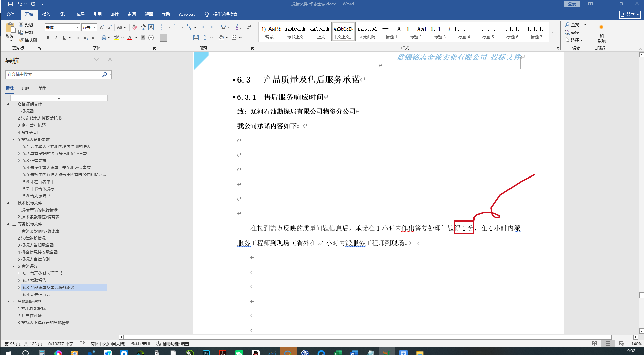Click the Paste clipboard icon

pos(10,28)
